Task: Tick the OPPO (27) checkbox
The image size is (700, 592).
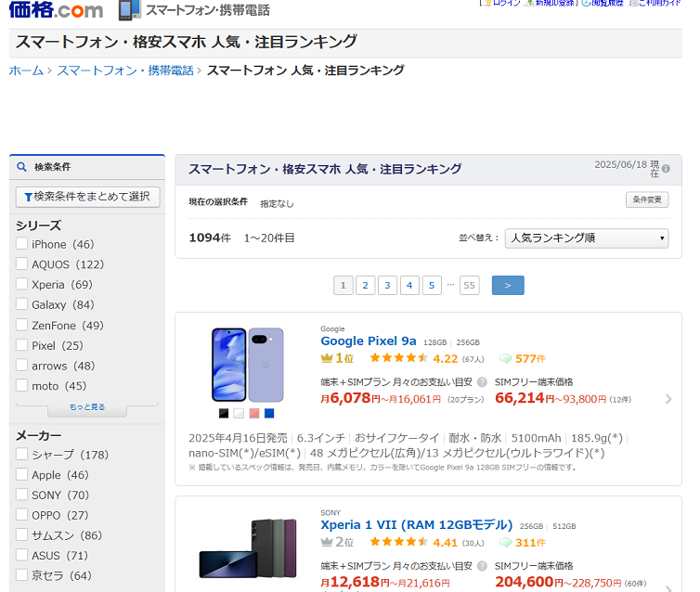Action: (22, 514)
